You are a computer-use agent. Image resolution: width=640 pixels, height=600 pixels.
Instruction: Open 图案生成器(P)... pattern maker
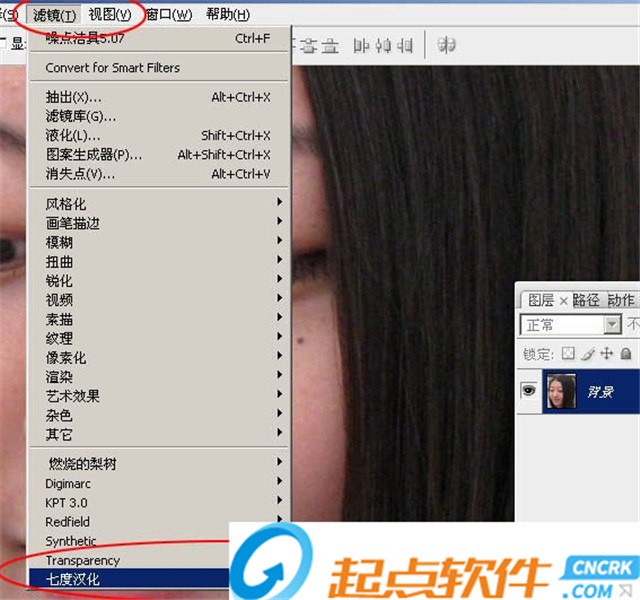click(x=159, y=155)
